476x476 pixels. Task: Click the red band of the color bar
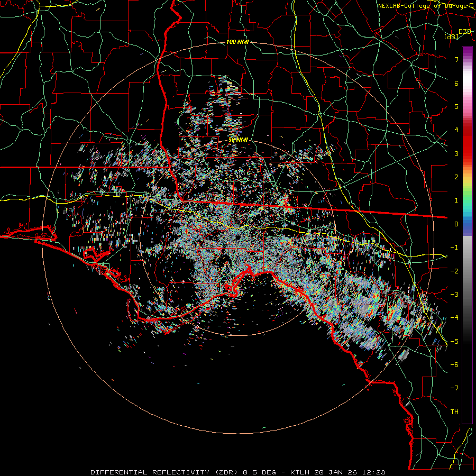coord(467,143)
